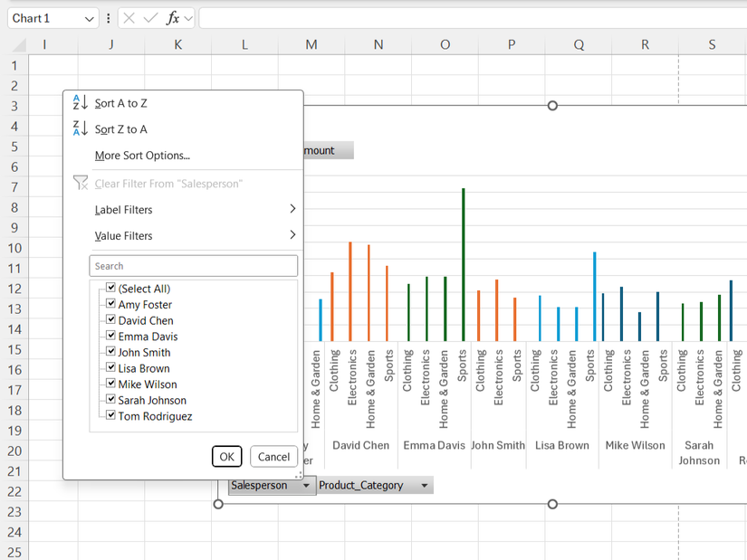The height and width of the screenshot is (560, 747).
Task: Open the Product_Category field dropdown on the chart
Action: tap(425, 485)
